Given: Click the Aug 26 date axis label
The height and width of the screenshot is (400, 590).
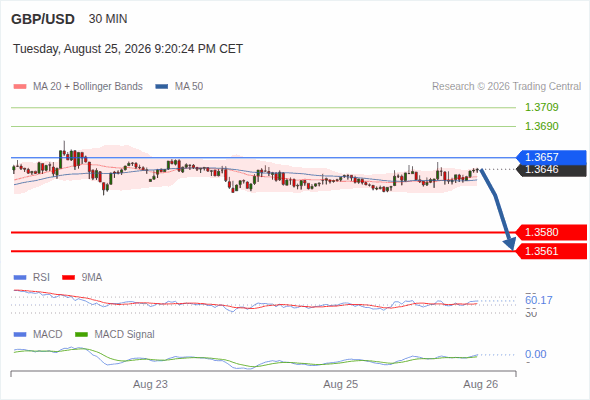Looking at the screenshot, I should [x=481, y=385].
